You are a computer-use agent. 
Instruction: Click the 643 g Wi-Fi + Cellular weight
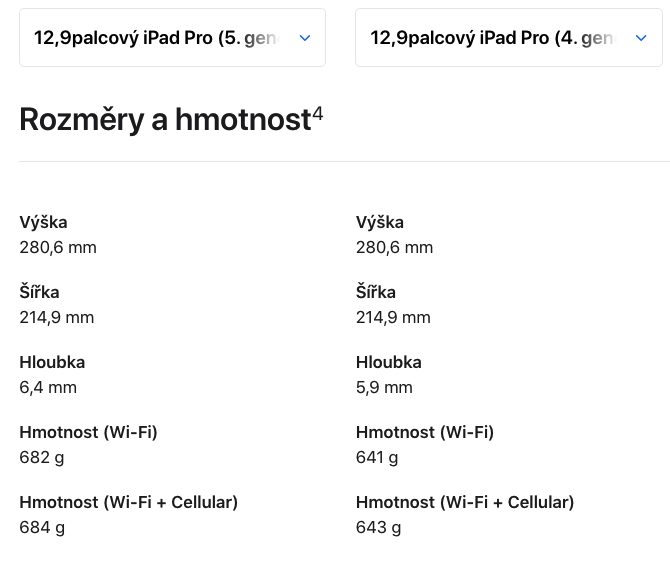point(378,527)
